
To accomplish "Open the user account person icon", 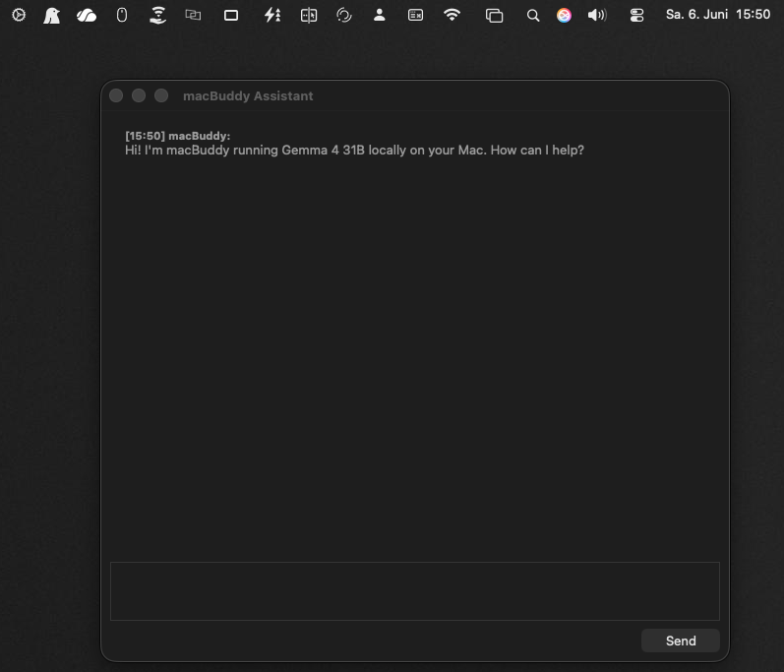I will coord(380,15).
